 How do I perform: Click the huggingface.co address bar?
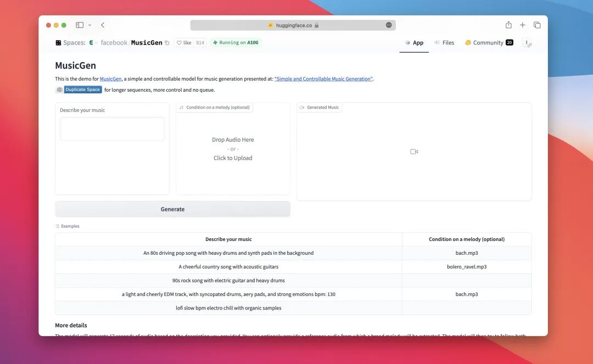click(x=293, y=25)
